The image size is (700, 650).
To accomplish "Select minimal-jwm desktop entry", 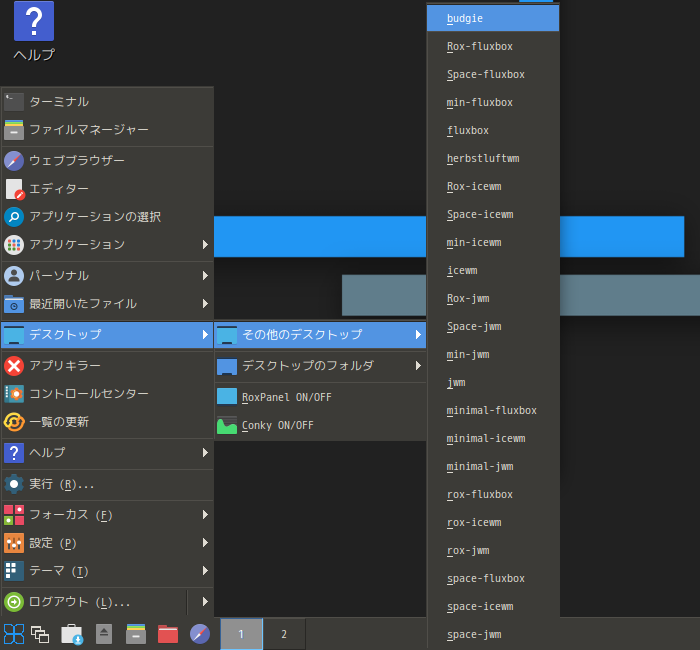I will pyautogui.click(x=493, y=467).
